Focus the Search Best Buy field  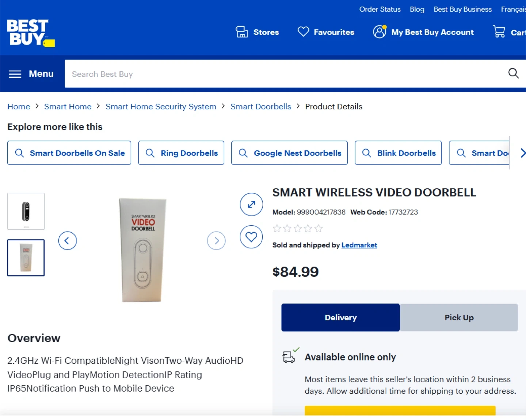click(x=285, y=74)
